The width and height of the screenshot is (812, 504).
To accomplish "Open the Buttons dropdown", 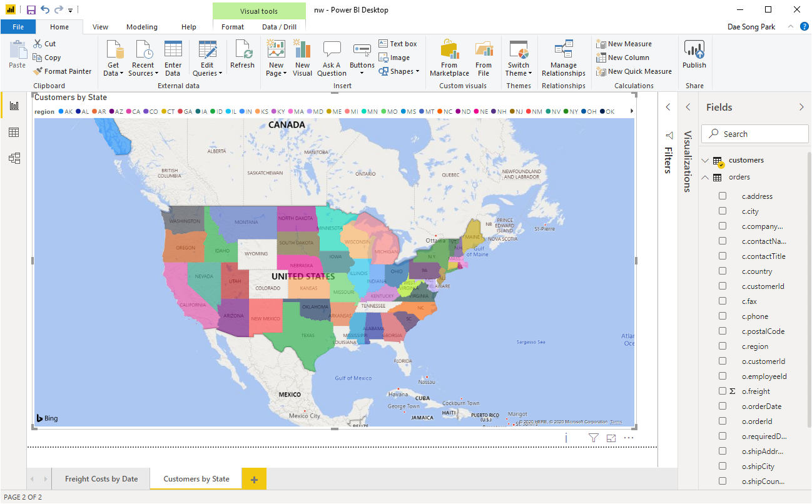I will [362, 69].
